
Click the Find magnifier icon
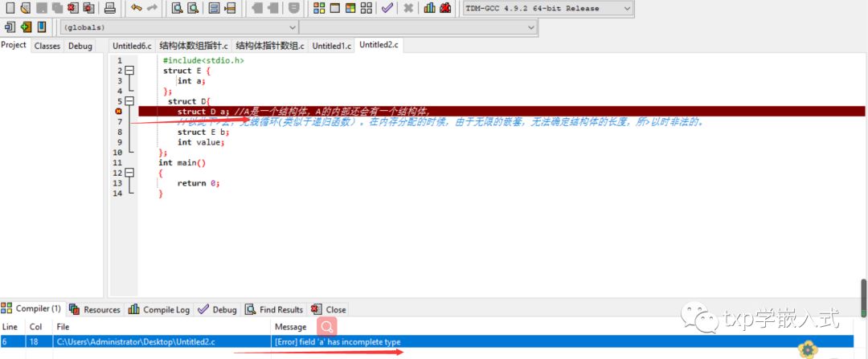(177, 8)
